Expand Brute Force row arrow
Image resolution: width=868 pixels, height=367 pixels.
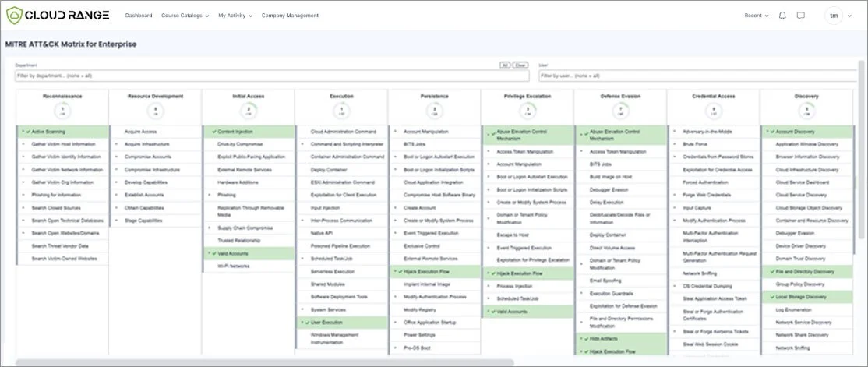(x=674, y=144)
